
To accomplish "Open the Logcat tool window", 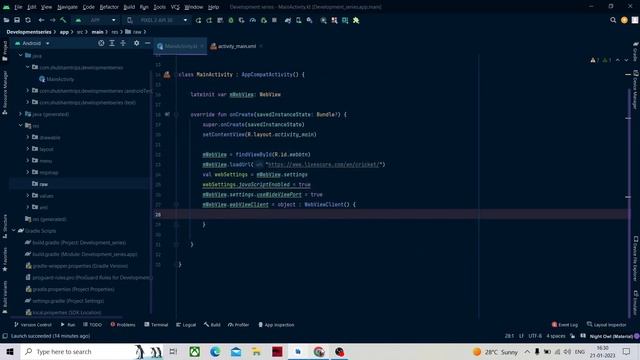I will 186,325.
